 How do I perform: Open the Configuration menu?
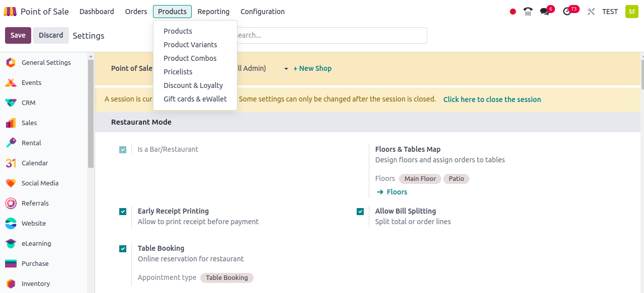click(263, 12)
